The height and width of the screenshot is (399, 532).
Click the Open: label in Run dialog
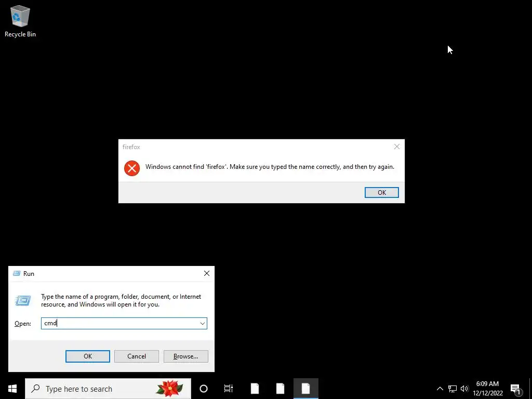[23, 324]
